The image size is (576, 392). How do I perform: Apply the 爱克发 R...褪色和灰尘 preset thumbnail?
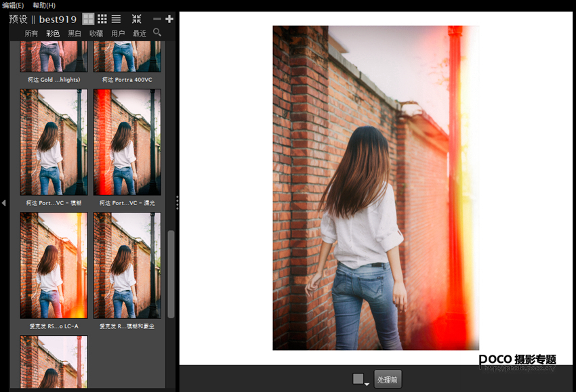tap(127, 265)
